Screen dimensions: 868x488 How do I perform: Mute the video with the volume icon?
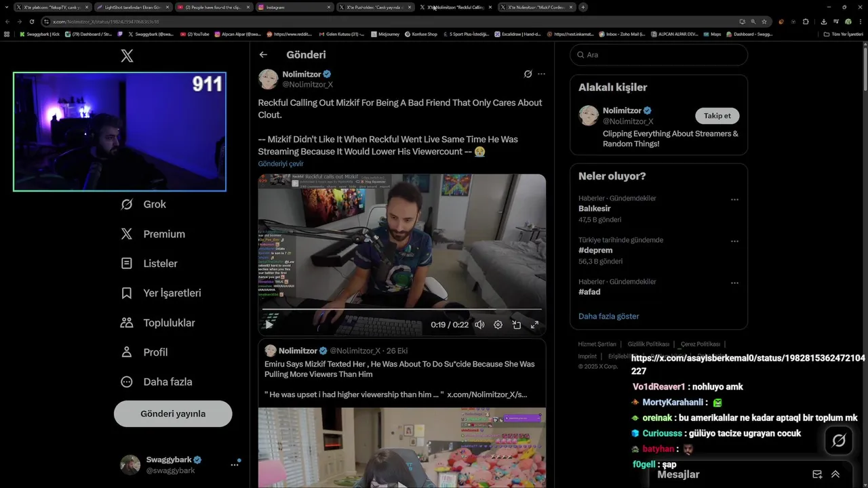[x=479, y=325]
